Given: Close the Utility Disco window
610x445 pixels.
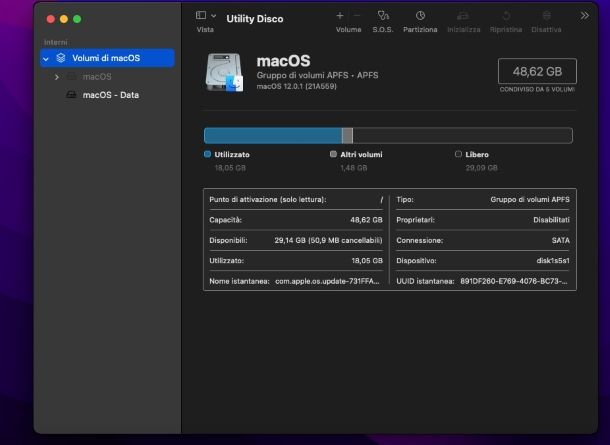Looking at the screenshot, I should [51, 19].
